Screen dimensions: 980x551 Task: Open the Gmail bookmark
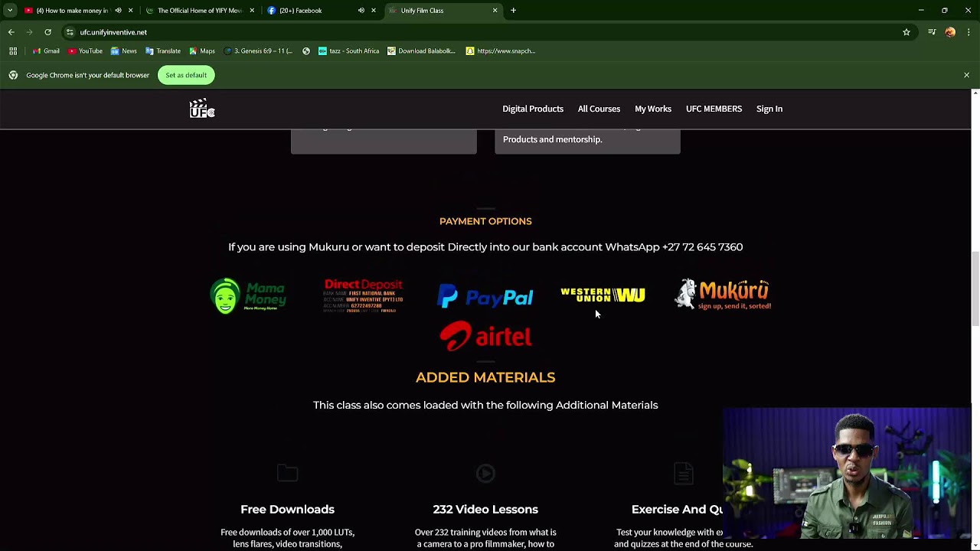[x=46, y=51]
